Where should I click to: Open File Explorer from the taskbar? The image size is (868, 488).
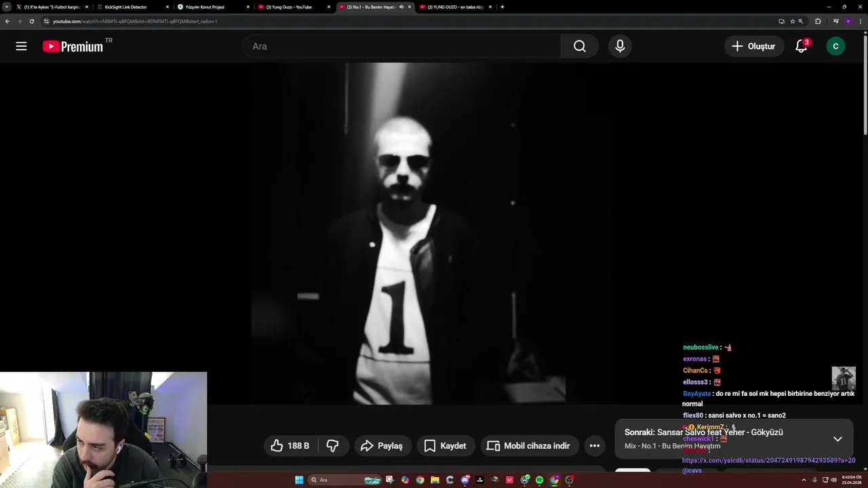point(435,480)
